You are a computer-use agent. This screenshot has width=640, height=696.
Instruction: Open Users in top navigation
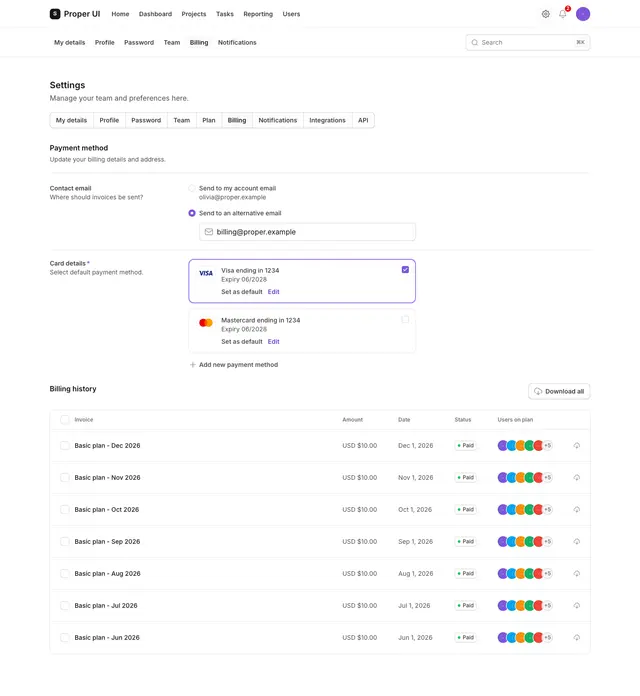[291, 14]
